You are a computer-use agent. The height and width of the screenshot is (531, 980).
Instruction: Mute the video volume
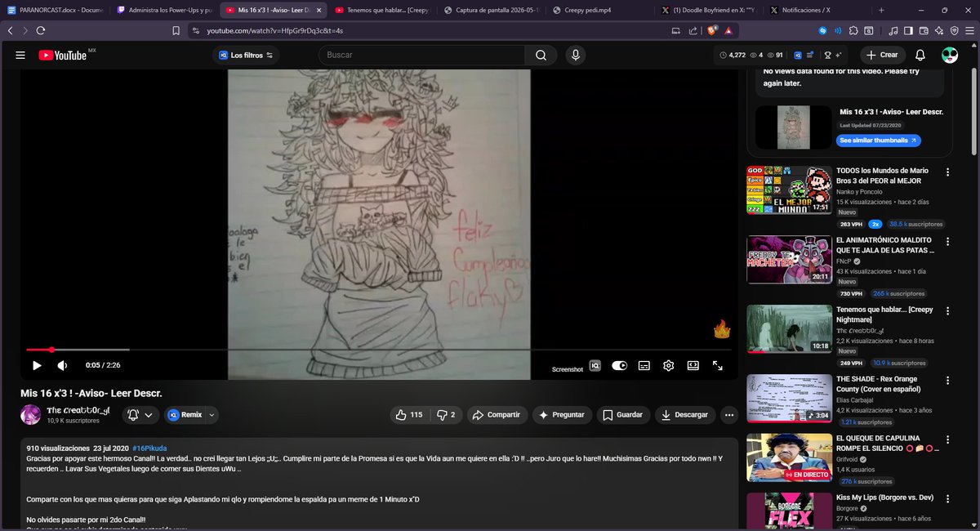tap(62, 365)
